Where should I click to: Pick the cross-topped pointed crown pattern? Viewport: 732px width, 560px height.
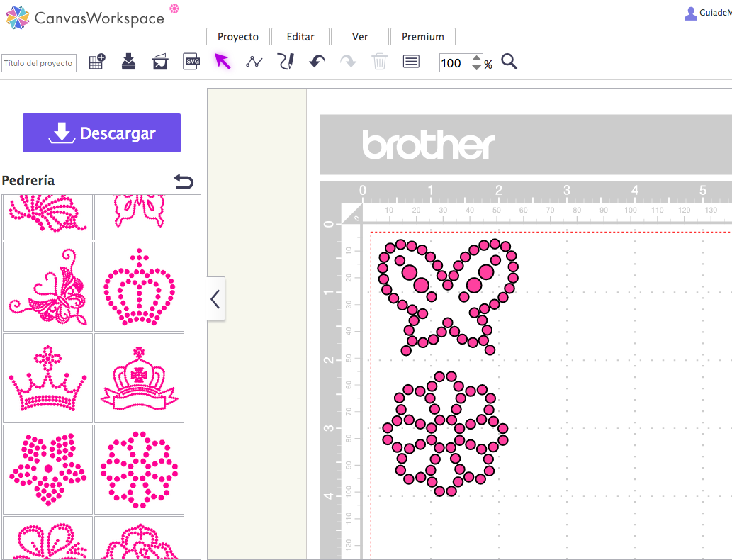tap(48, 379)
